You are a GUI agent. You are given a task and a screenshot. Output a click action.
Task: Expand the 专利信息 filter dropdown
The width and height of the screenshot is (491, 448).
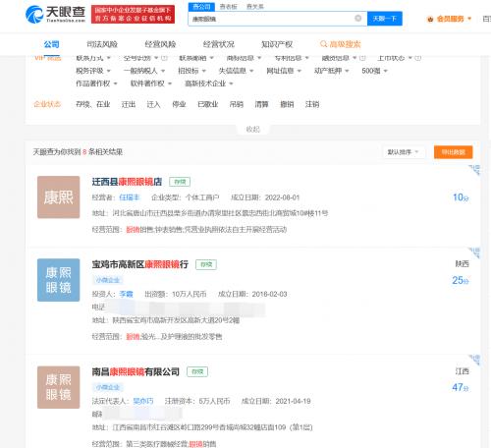pyautogui.click(x=292, y=58)
